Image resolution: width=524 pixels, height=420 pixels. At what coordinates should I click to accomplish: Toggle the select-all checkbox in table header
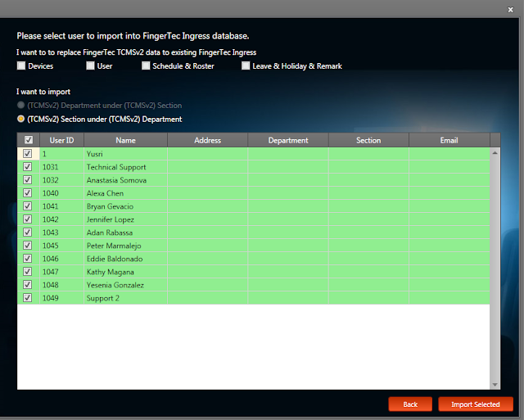pos(29,140)
